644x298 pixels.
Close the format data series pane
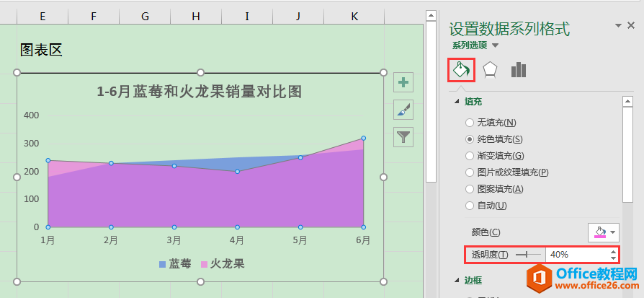[x=631, y=25]
